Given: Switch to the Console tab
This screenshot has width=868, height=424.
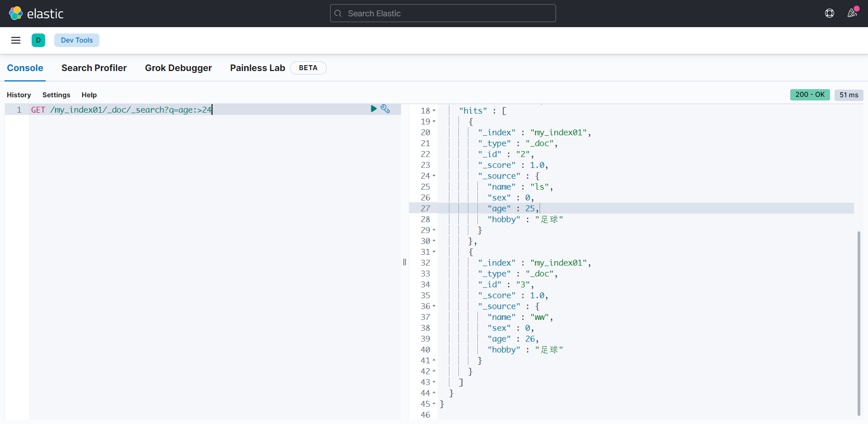Looking at the screenshot, I should tap(25, 68).
